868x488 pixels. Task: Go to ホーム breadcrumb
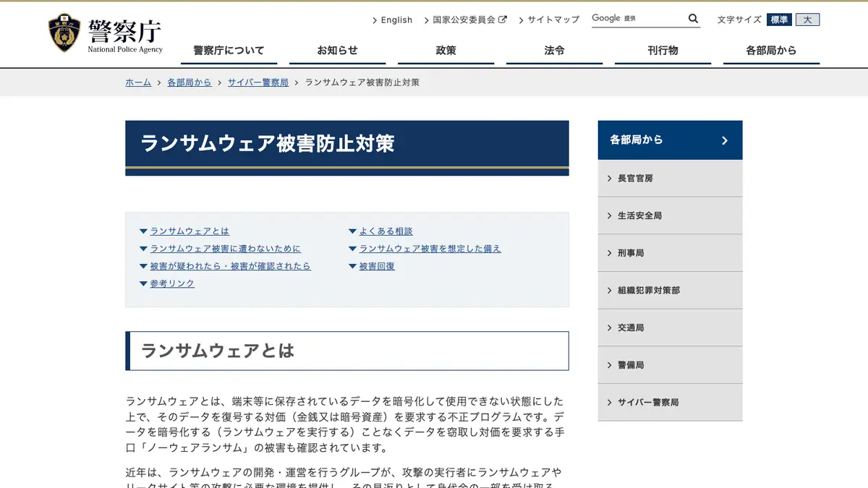point(138,82)
